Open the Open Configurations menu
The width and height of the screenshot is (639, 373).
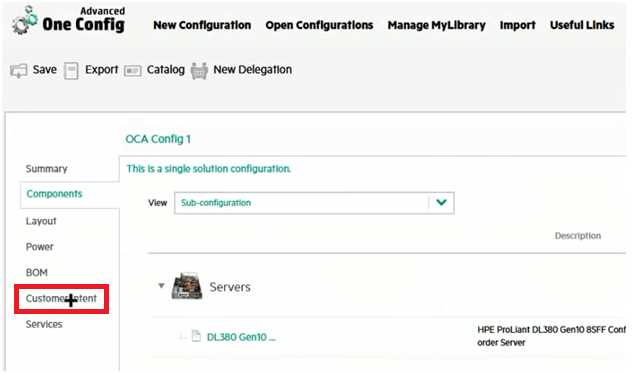click(x=319, y=25)
